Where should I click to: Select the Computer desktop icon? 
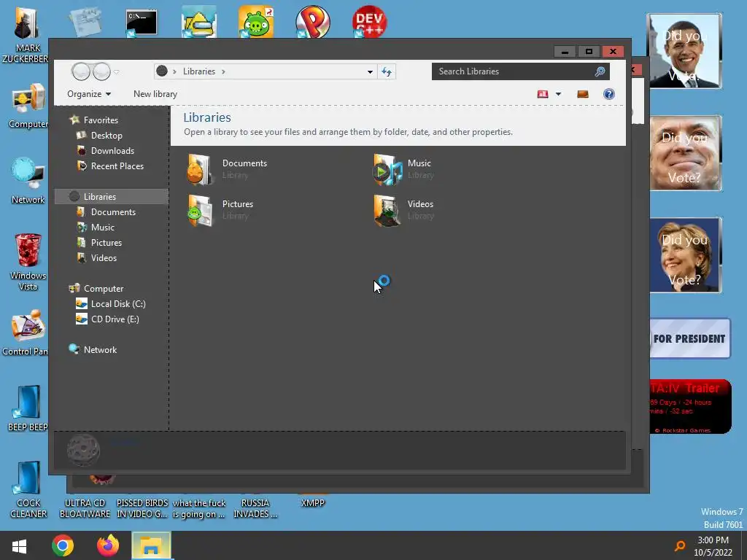coord(28,106)
